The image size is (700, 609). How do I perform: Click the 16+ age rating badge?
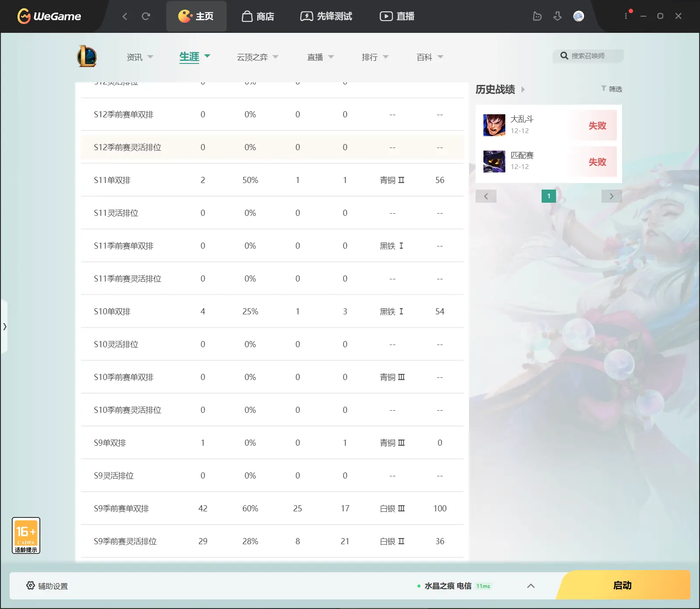point(26,535)
